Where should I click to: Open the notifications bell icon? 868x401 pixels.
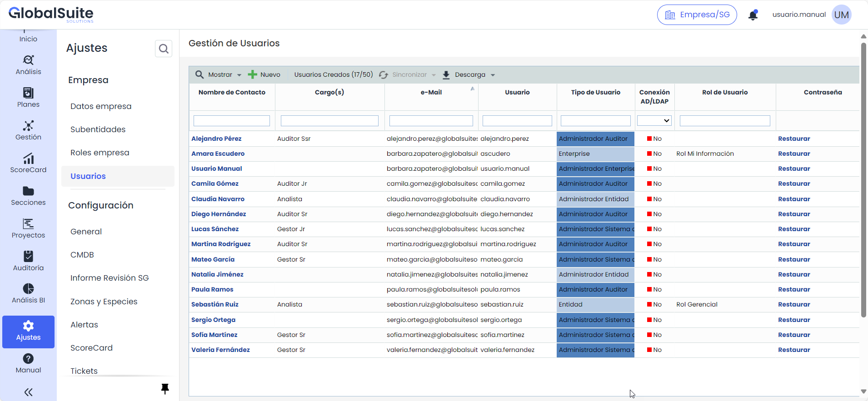tap(753, 15)
